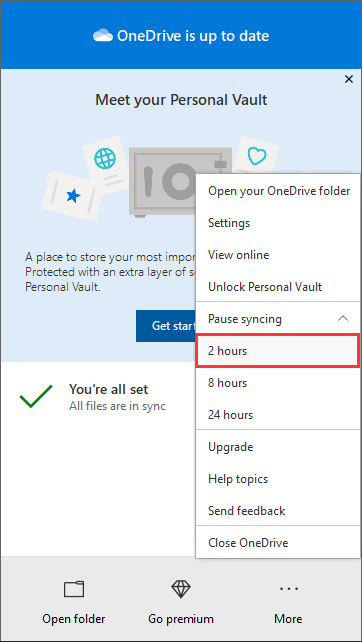Click the "You're all set" text

(109, 389)
